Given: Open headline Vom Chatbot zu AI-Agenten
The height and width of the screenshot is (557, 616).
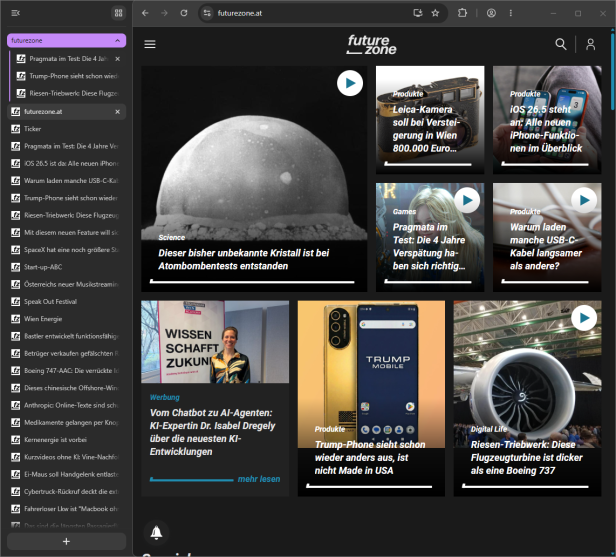Looking at the screenshot, I should [x=213, y=432].
